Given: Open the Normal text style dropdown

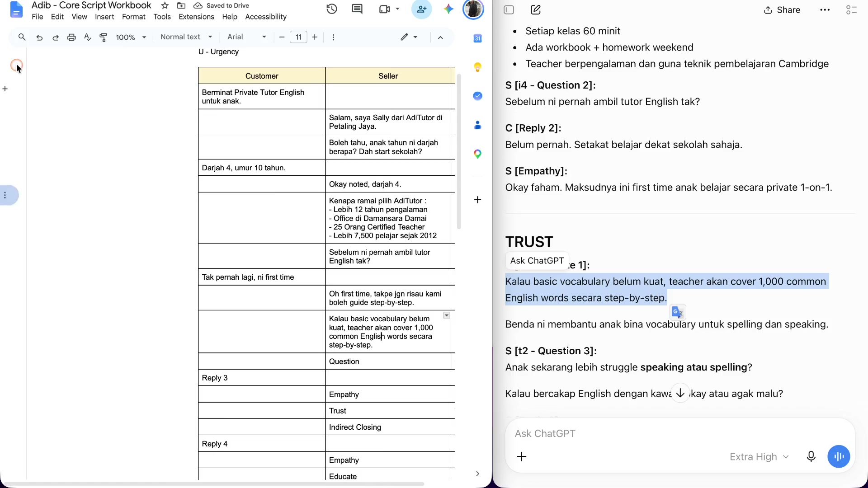Looking at the screenshot, I should tap(186, 37).
